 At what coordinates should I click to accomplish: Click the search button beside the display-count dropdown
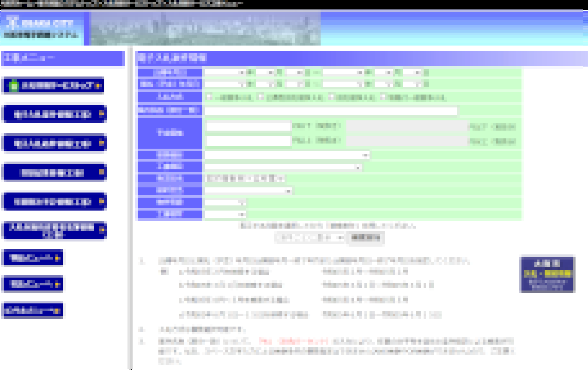[x=366, y=238]
